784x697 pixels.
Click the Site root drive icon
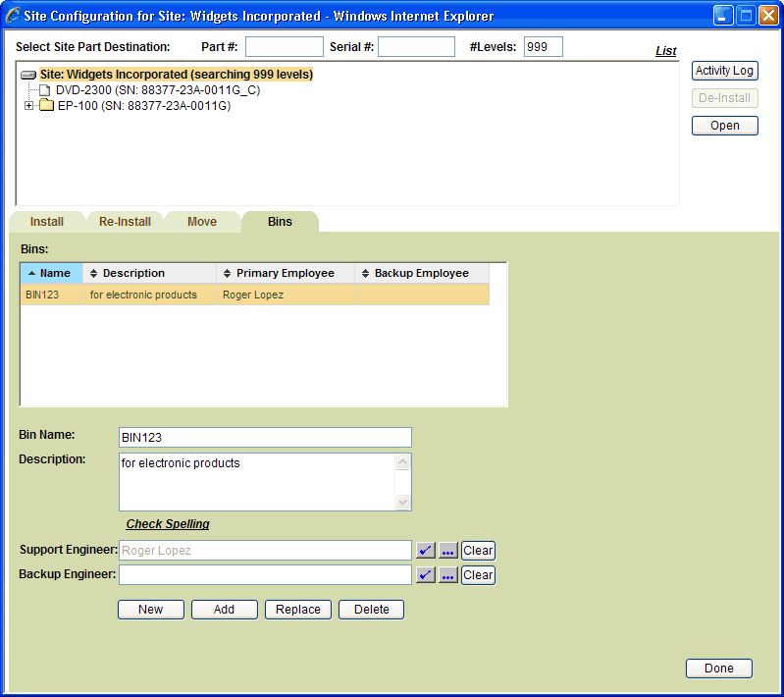[x=28, y=75]
